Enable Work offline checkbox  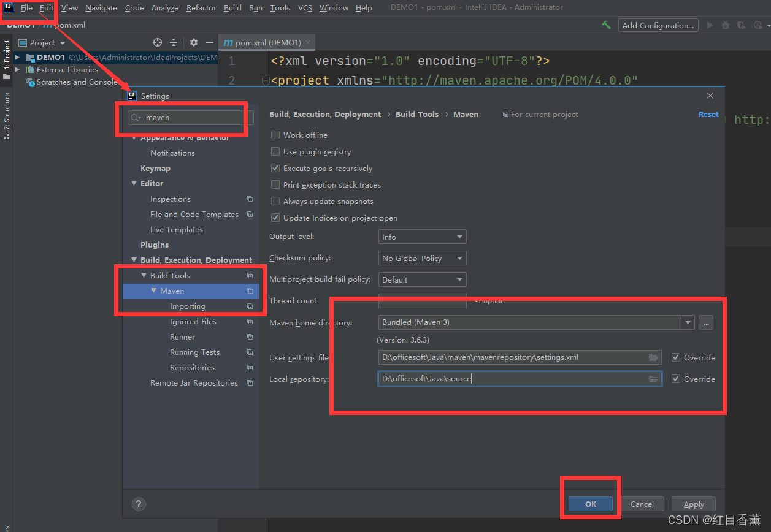(x=275, y=135)
